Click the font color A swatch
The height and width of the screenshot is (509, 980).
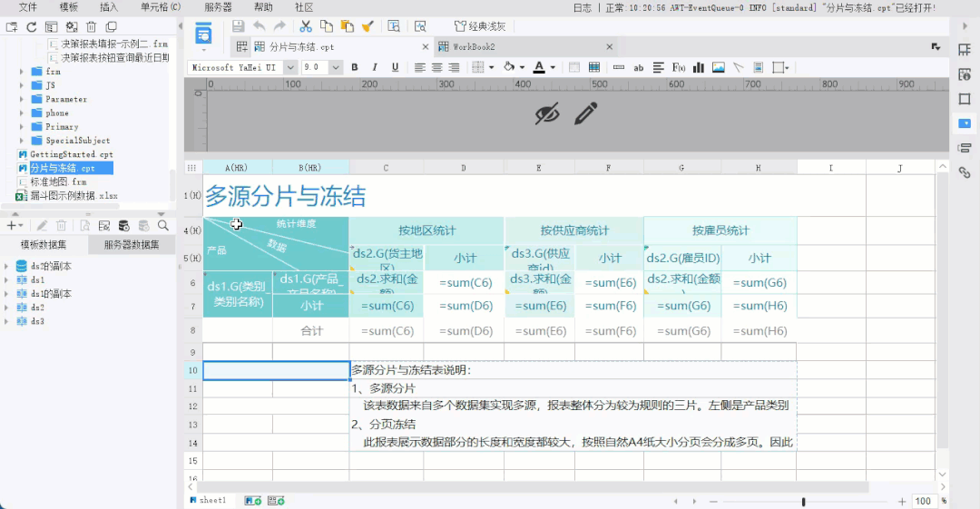point(539,67)
